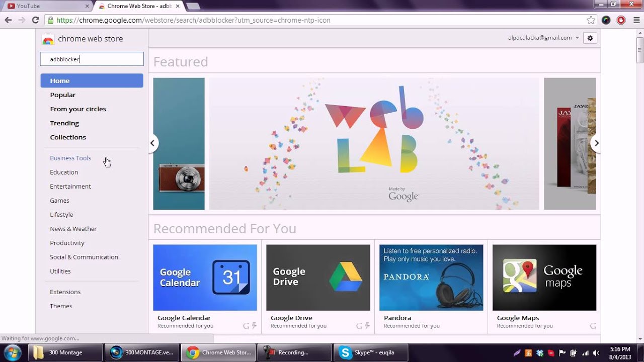Click the page vertical scrollbar down arrow
Image resolution: width=644 pixels, height=362 pixels.
(x=640, y=338)
